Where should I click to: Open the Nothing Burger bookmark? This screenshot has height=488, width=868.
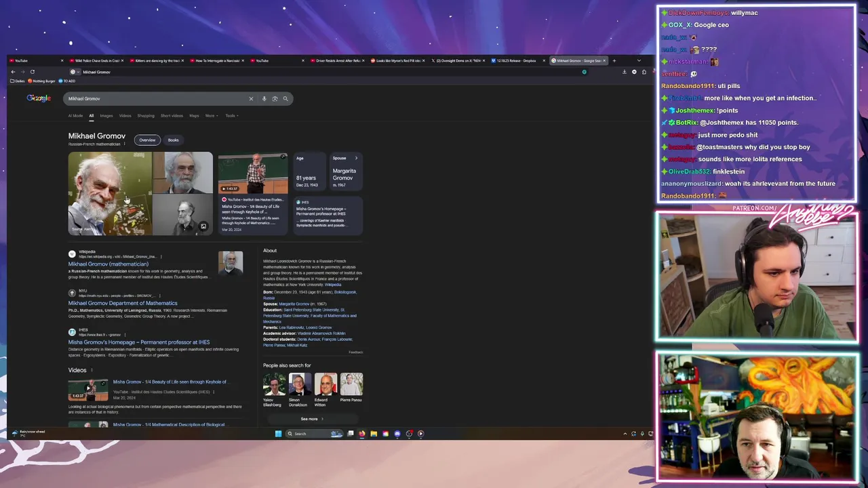pos(42,81)
